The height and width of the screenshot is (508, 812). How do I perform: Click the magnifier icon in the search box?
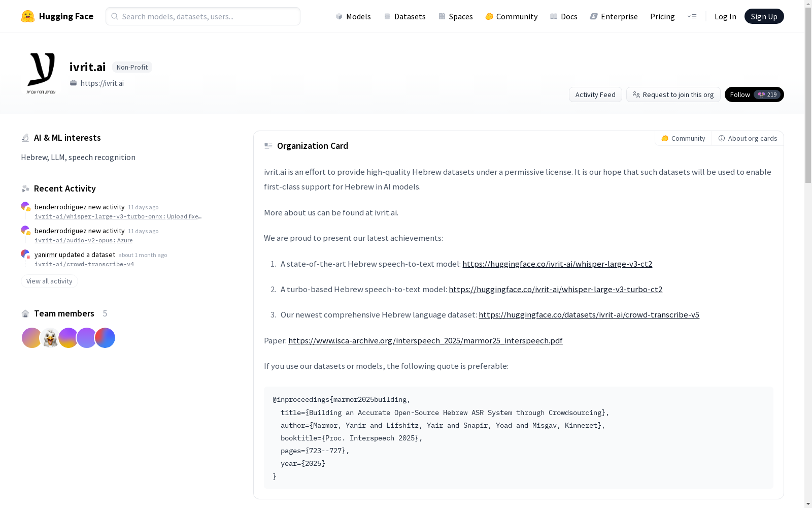115,16
